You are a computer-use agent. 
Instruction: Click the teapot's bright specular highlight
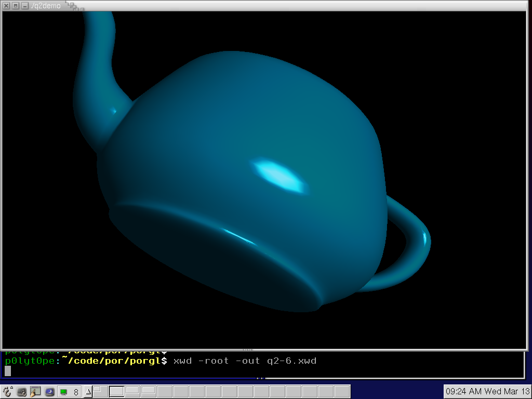278,175
